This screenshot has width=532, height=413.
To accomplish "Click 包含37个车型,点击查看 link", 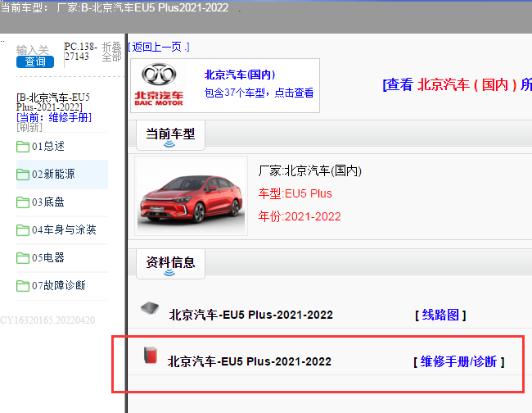I will (x=259, y=93).
